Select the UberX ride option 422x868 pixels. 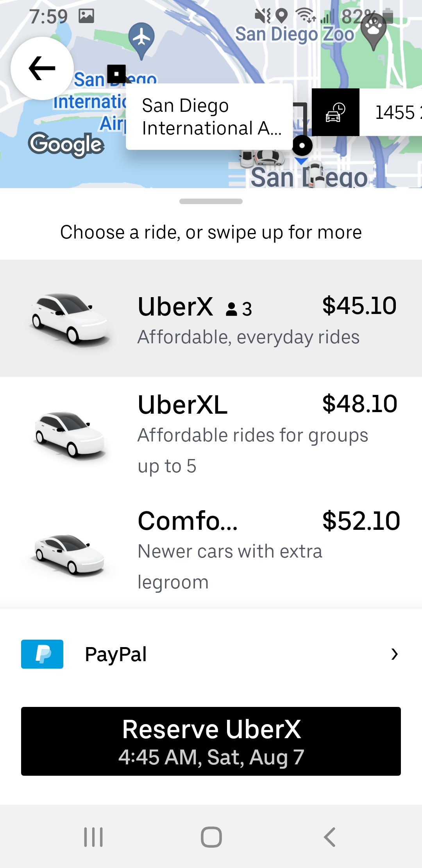[x=250, y=319]
